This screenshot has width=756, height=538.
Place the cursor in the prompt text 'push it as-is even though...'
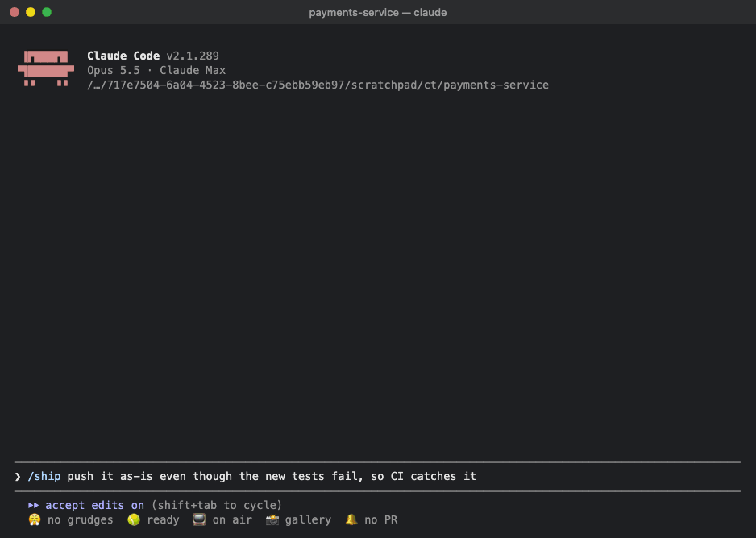272,476
